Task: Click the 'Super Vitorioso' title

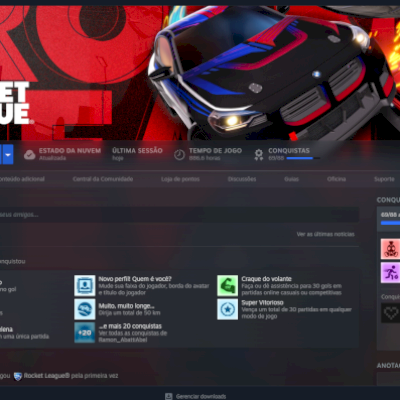Action: [262, 302]
